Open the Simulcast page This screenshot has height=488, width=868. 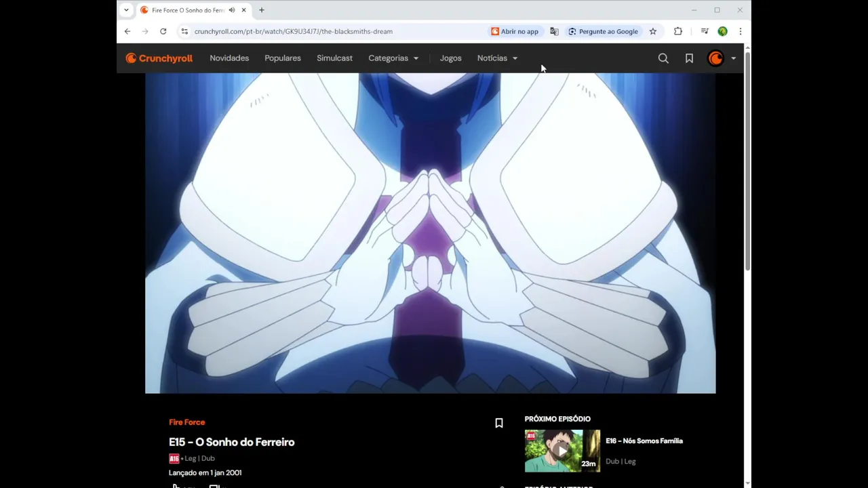point(334,58)
